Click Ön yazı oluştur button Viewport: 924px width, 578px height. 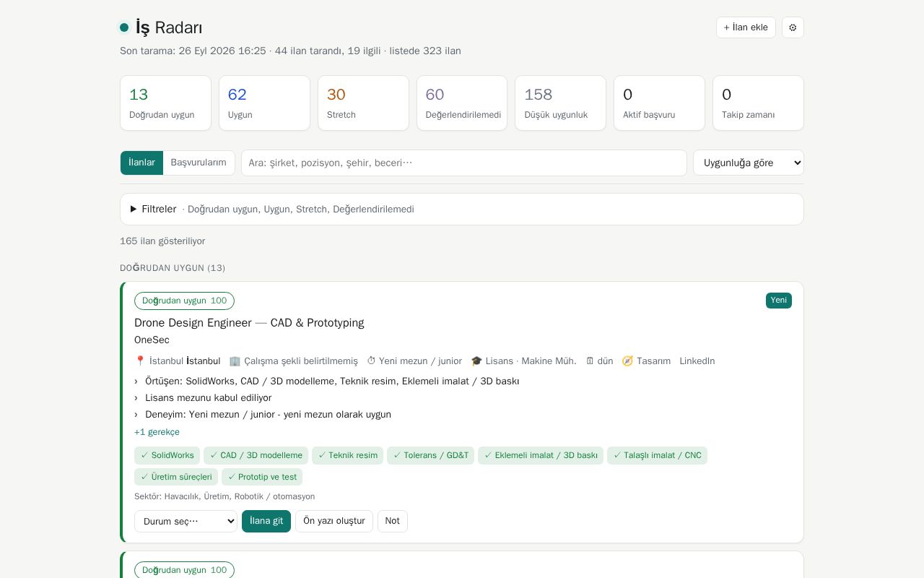[x=334, y=521]
